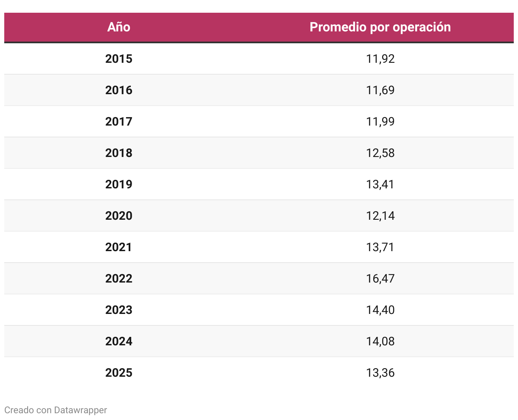Click the value 11,92
518x420 pixels.
(x=380, y=59)
